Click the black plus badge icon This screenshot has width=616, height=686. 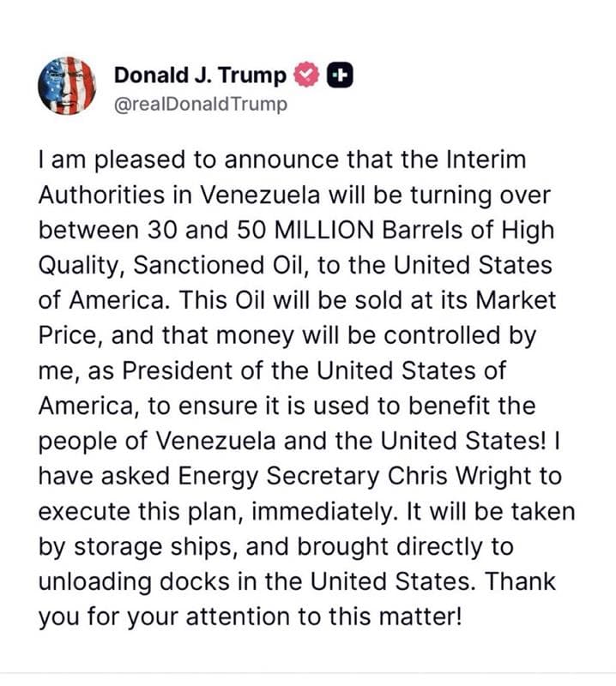pyautogui.click(x=339, y=75)
